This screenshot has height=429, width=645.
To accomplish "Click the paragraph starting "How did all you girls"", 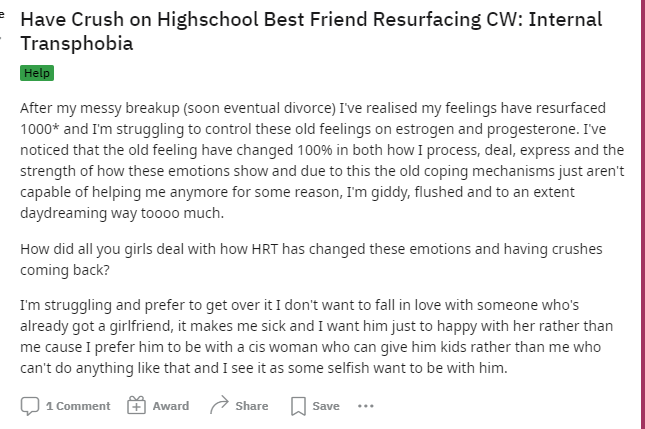I will (x=311, y=260).
